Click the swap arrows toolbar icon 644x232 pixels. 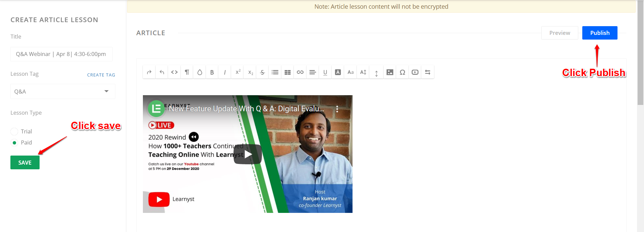coord(428,72)
